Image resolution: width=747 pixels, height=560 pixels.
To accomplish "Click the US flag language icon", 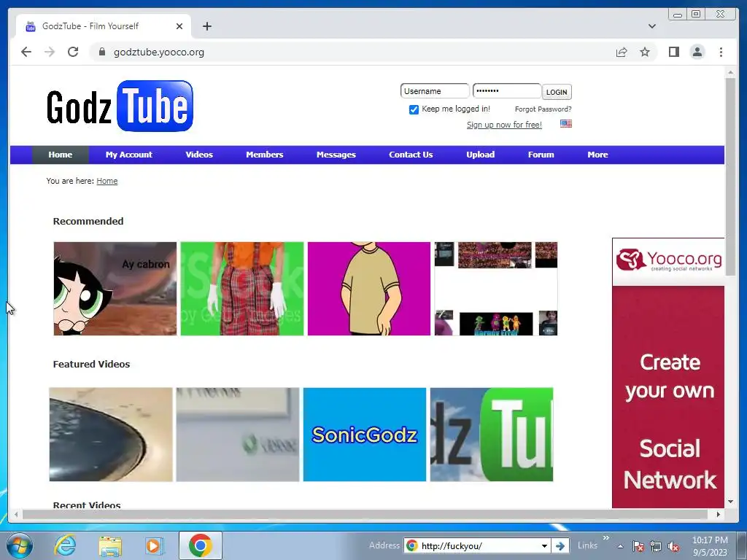I will pyautogui.click(x=566, y=124).
